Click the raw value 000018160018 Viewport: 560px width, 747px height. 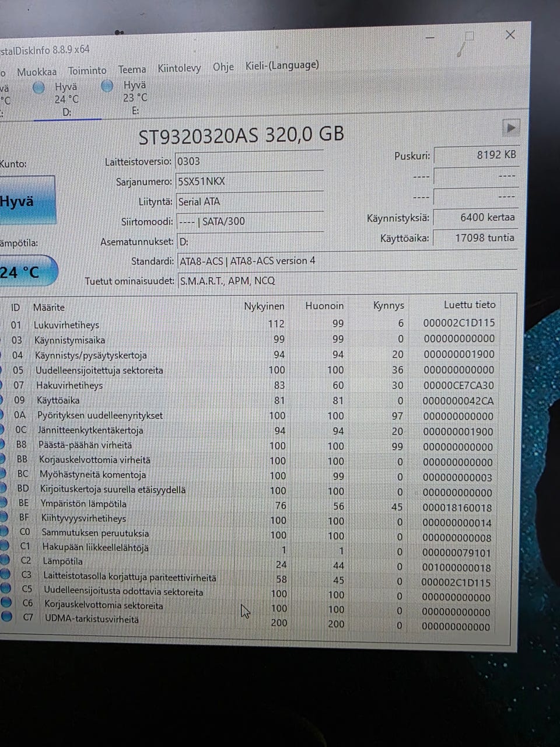coord(457,507)
